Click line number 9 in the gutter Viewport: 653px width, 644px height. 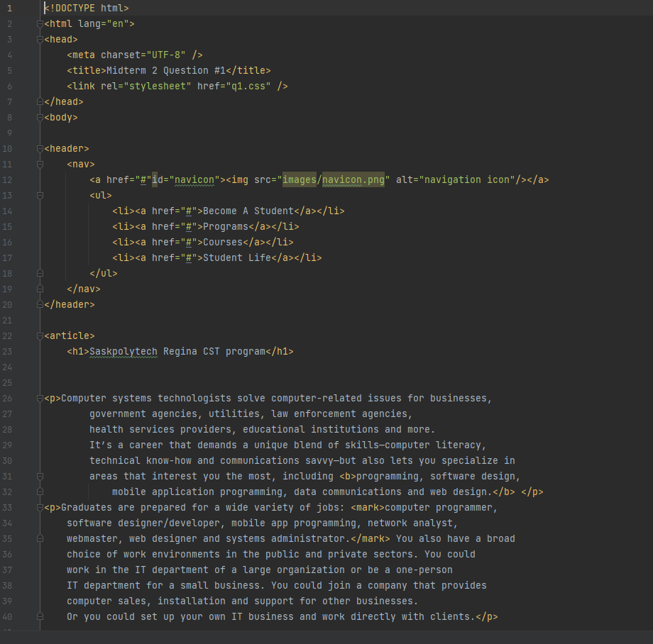point(9,133)
